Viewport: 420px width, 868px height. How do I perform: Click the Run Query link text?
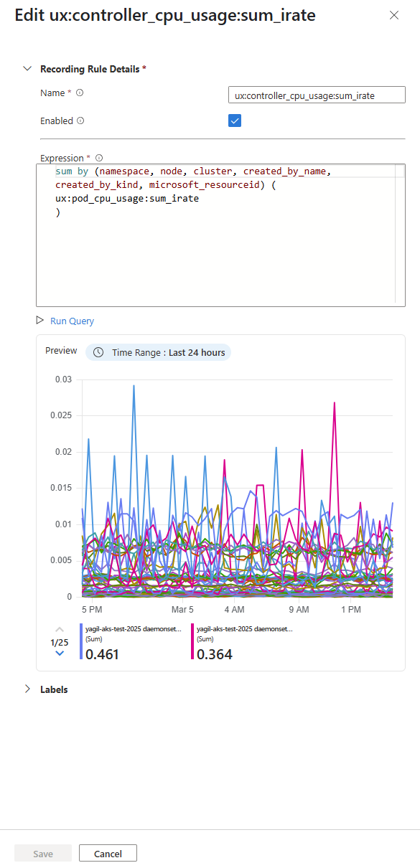coord(72,321)
